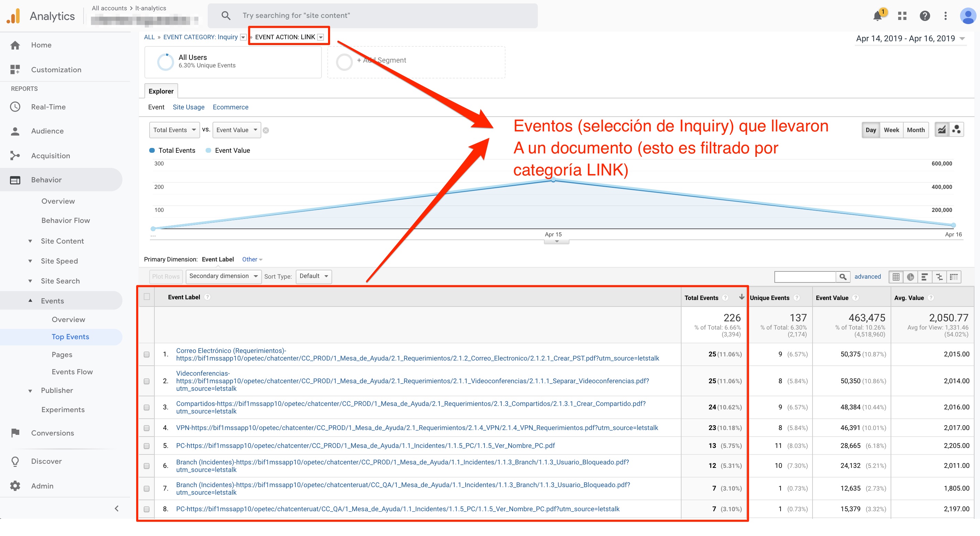Viewport: 980px width, 536px height.
Task: Open the Sort Type Default dropdown
Action: point(314,276)
